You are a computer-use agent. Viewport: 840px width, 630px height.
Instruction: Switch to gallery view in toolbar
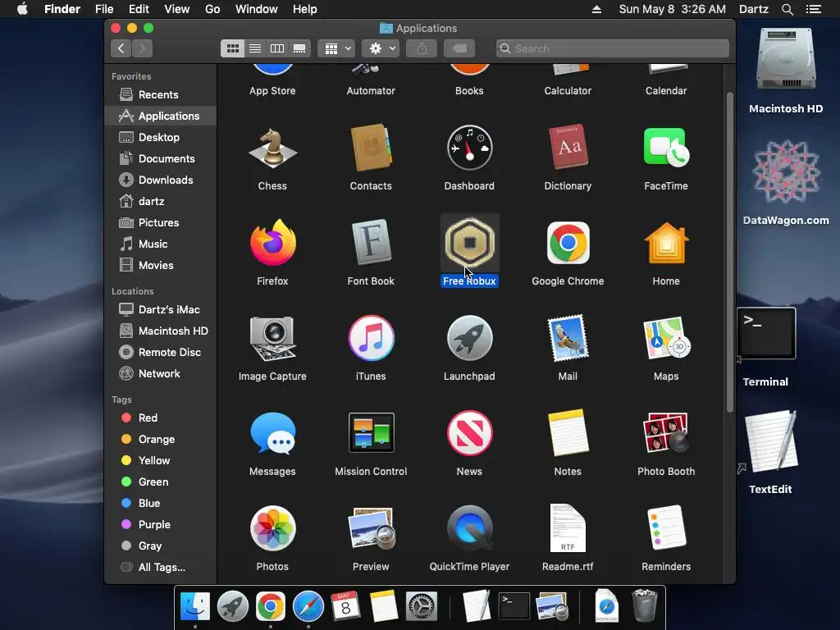click(x=299, y=48)
